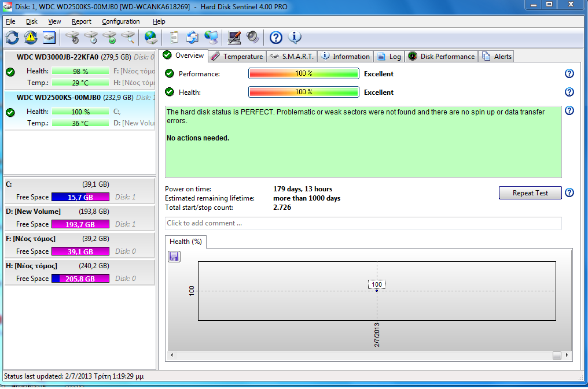Viewport: 588px width, 389px height.
Task: Select the WDC WD2500KS-00MJB0 disk entry
Action: (x=79, y=110)
